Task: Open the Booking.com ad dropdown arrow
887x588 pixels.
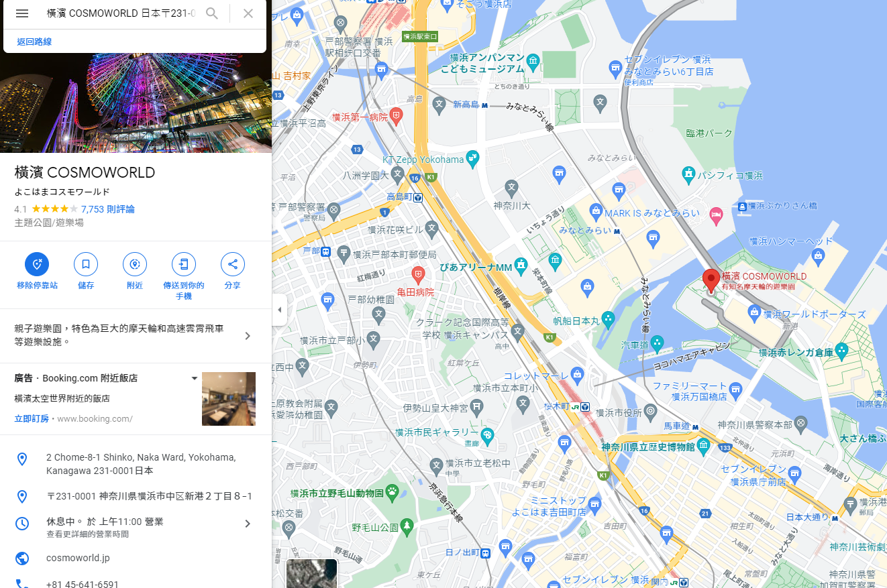Action: click(195, 378)
